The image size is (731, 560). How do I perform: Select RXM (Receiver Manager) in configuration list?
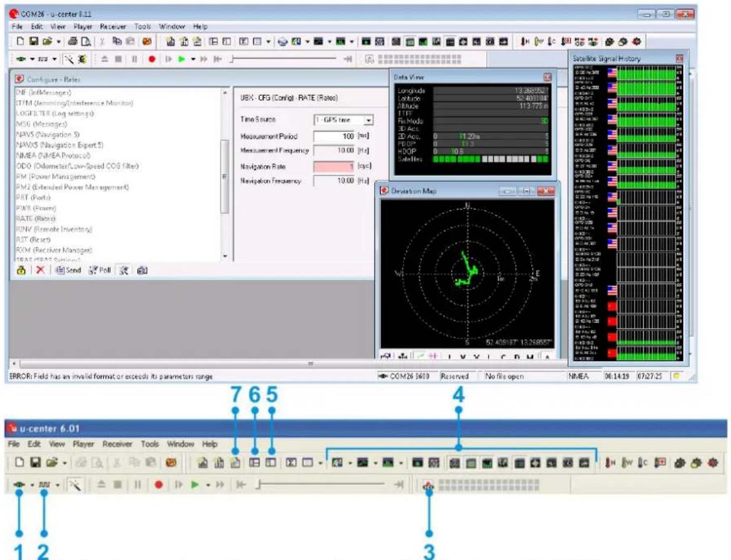tap(54, 250)
